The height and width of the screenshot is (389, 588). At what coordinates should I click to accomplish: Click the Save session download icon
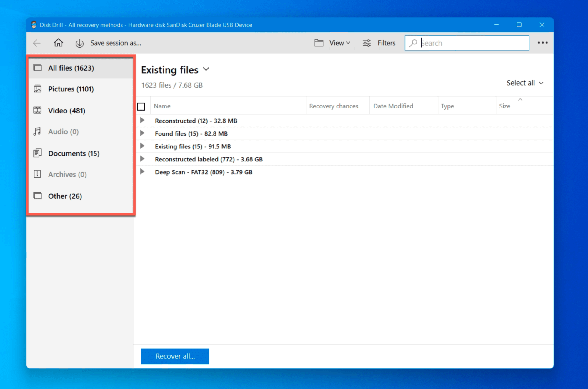(79, 43)
